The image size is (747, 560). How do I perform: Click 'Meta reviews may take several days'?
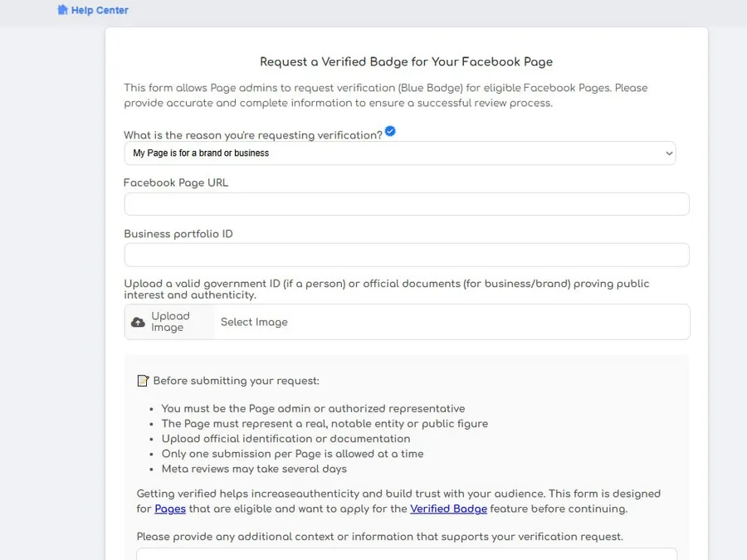point(254,469)
